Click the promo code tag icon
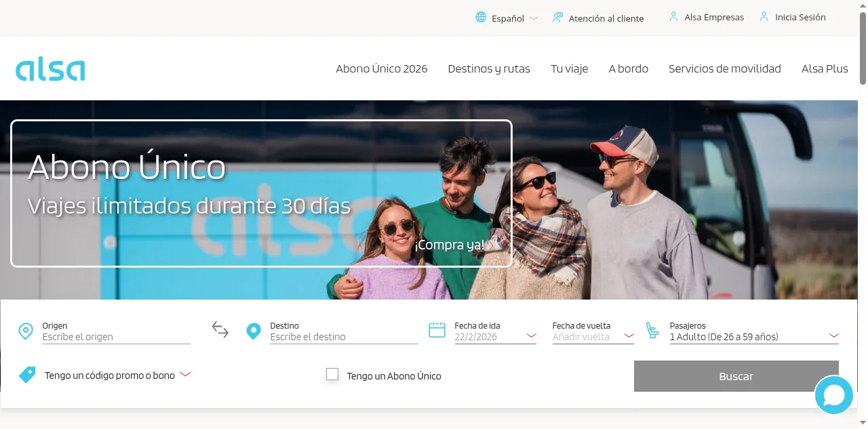Image resolution: width=868 pixels, height=429 pixels. [x=27, y=375]
